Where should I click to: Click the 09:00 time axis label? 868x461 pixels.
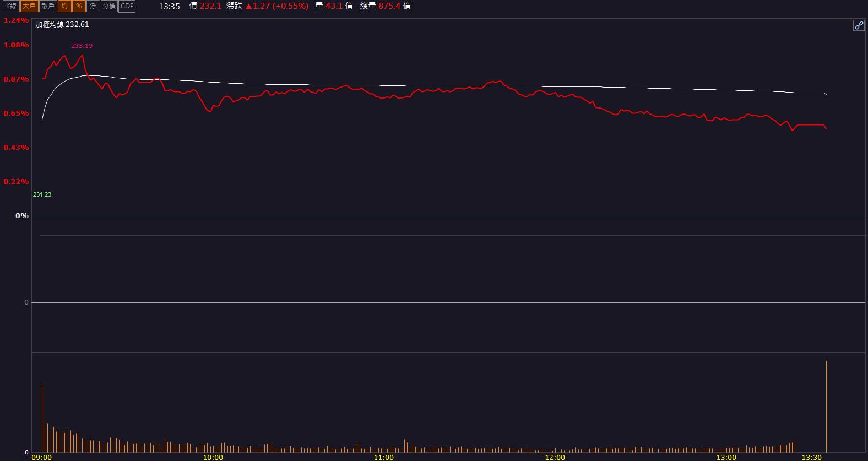point(42,457)
